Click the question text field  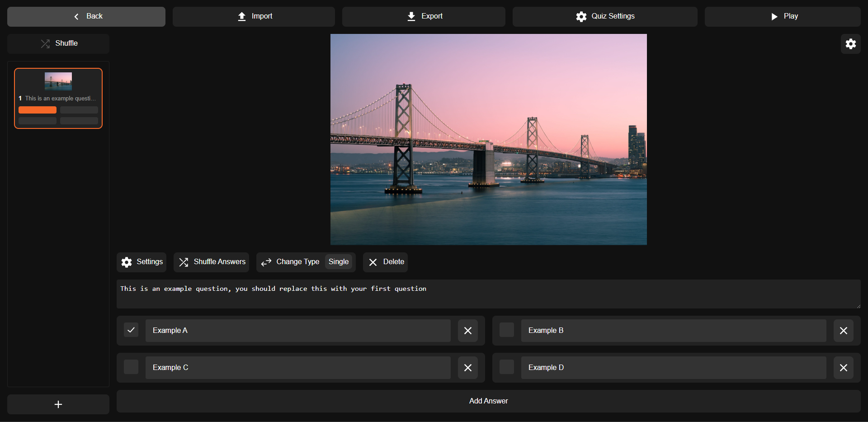tap(488, 294)
